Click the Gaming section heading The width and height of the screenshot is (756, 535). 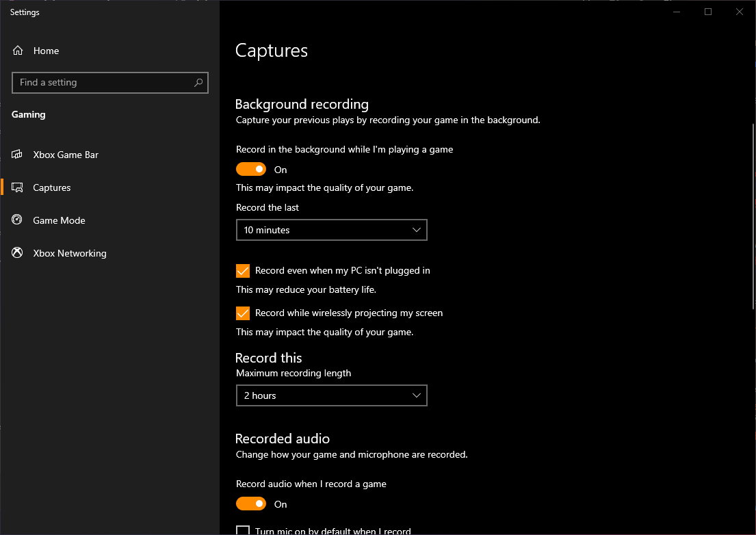pyautogui.click(x=29, y=114)
